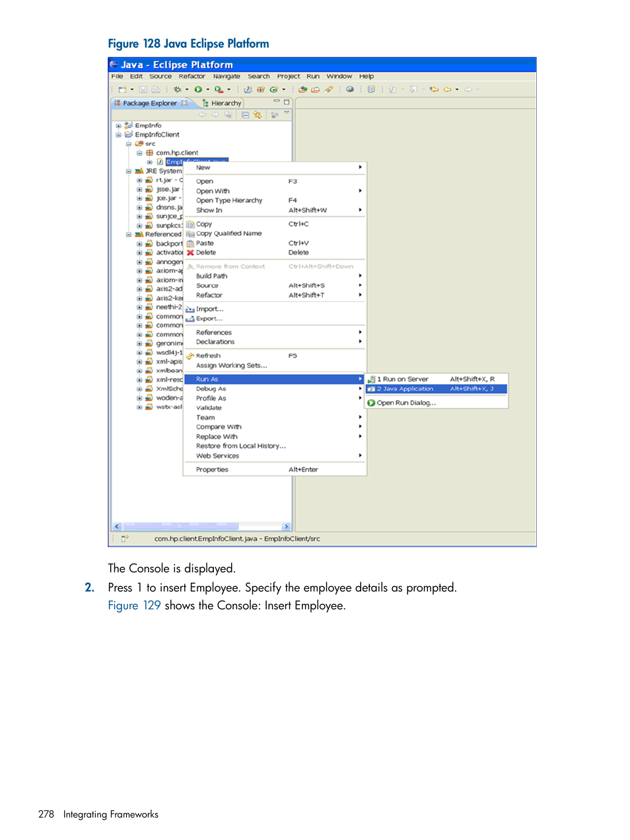Click the green Run toolbar button
The image size is (630, 840).
198,89
